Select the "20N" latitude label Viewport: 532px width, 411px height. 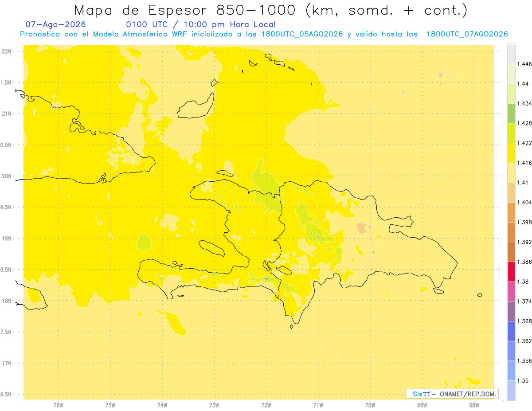[x=7, y=176]
